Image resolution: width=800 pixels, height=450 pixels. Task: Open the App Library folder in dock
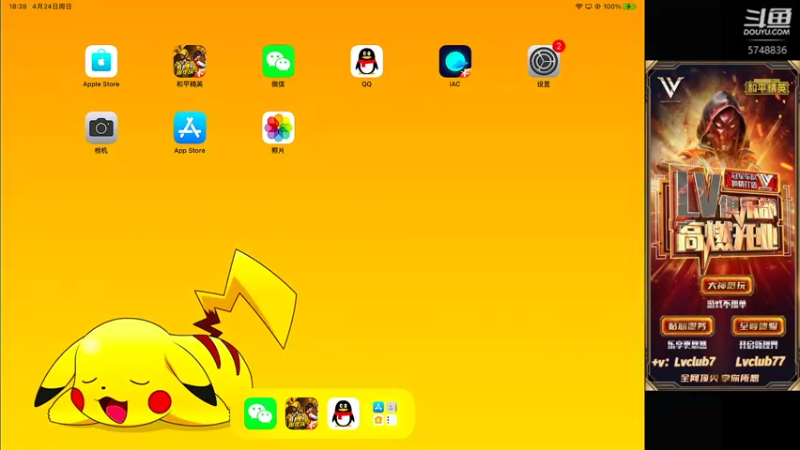tap(385, 413)
